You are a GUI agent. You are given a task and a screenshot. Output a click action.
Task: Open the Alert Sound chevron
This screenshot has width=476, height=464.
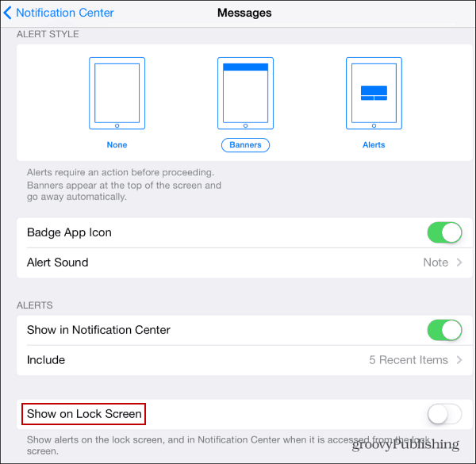coord(459,263)
